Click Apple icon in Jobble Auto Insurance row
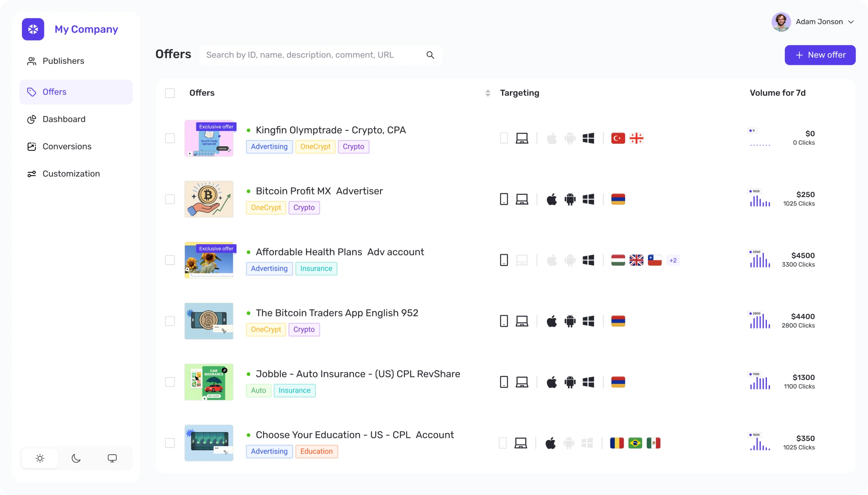This screenshot has height=495, width=868. pos(552,382)
